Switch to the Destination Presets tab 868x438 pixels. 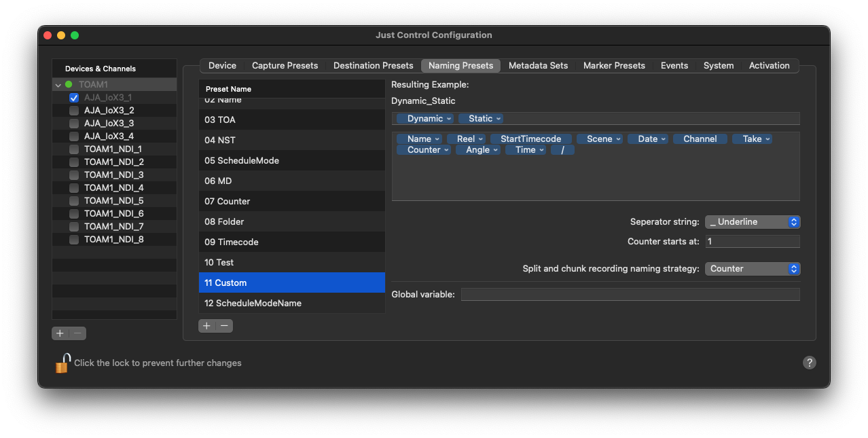click(373, 66)
